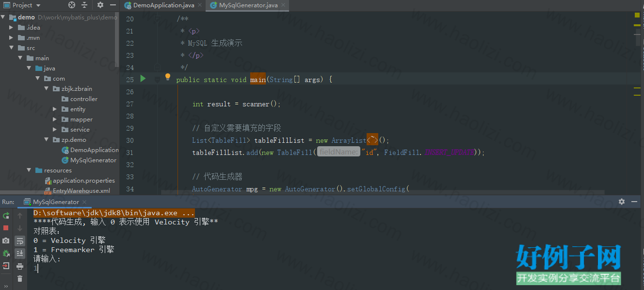Click the "1 = Freemarker" console line
Screen dimensions: 644x290
(x=74, y=249)
